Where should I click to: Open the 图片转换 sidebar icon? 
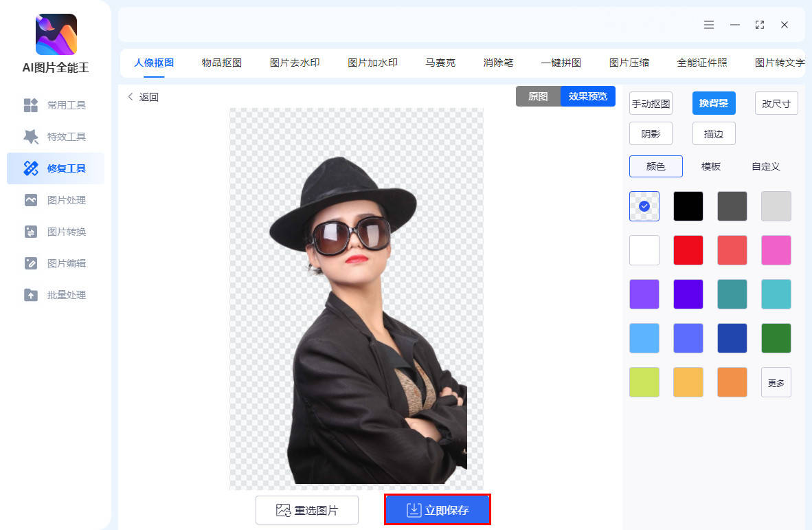coord(31,232)
